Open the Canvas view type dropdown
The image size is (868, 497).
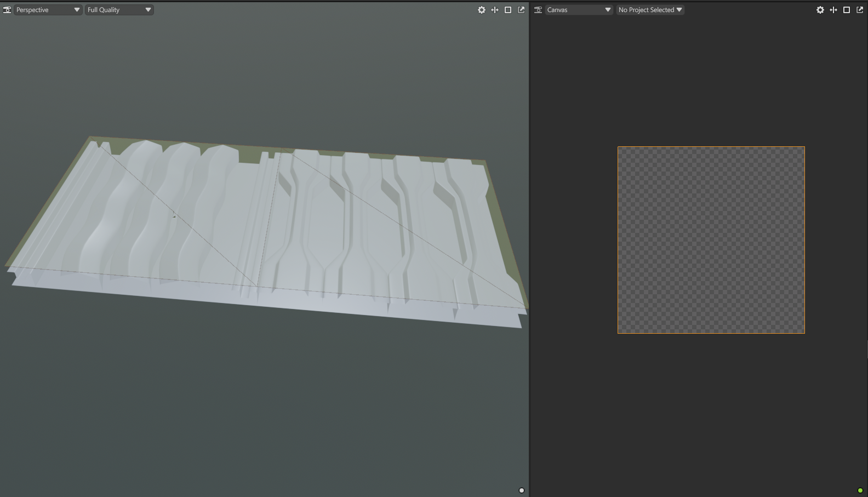pos(579,10)
